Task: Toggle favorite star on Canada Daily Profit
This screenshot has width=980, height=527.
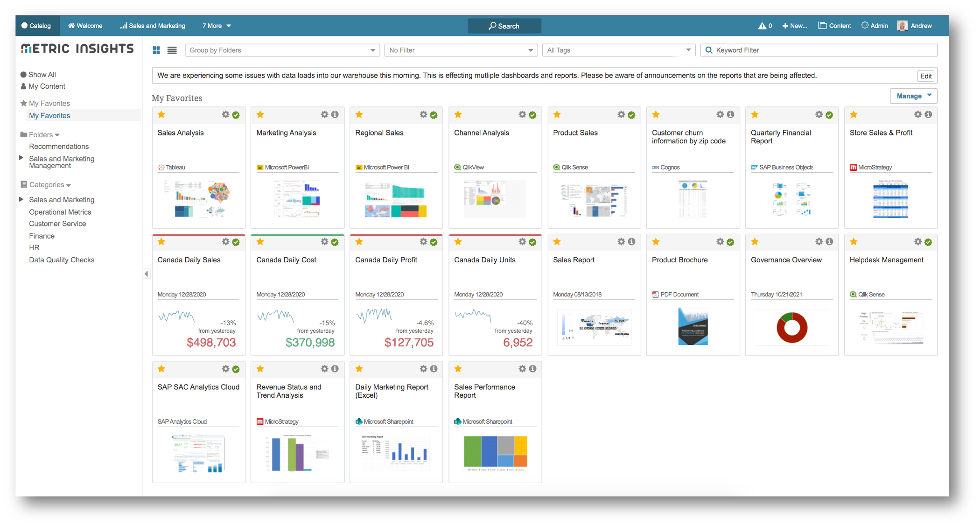Action: tap(359, 242)
